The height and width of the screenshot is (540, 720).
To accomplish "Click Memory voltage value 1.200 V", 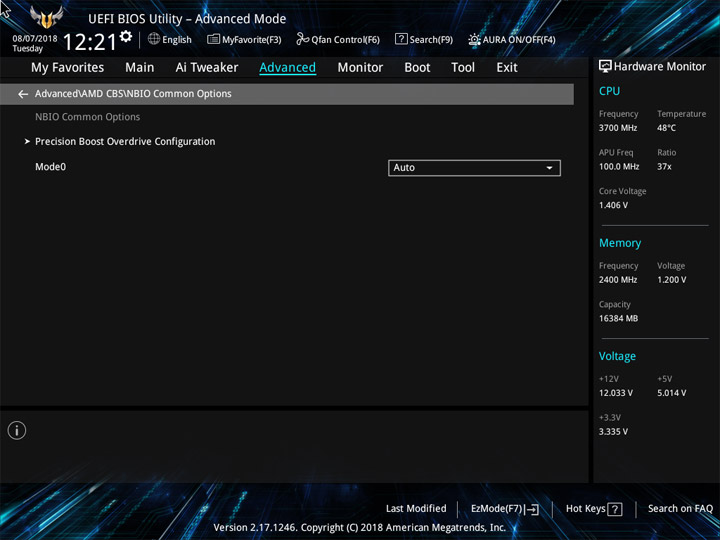I will [x=671, y=280].
